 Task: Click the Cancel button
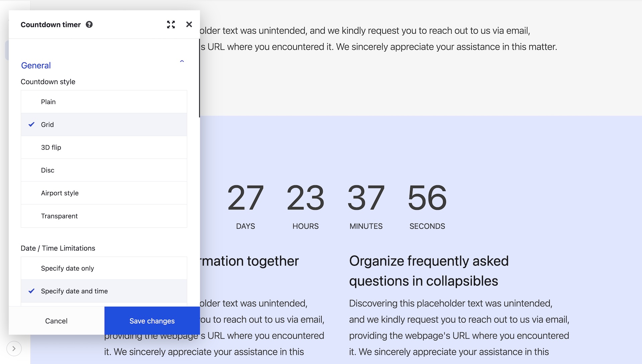56,321
